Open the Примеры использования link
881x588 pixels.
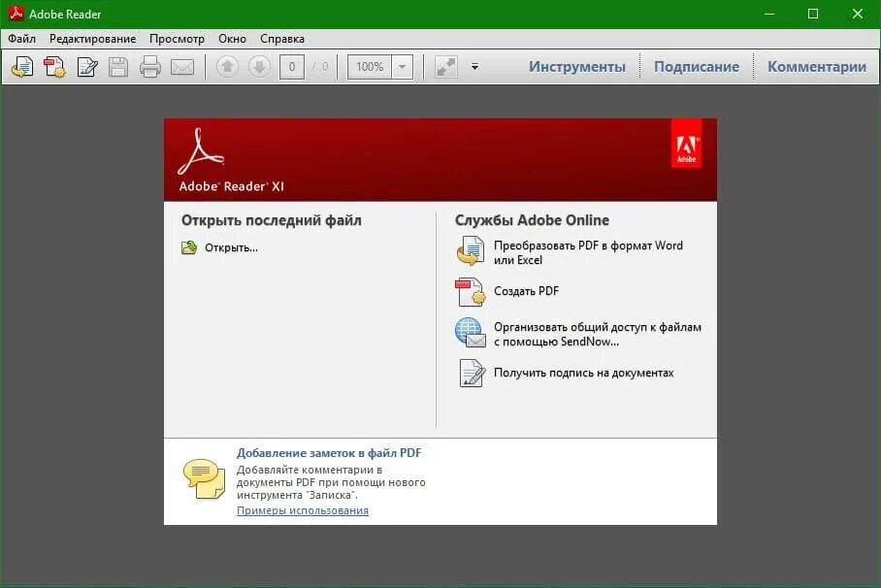(x=303, y=510)
